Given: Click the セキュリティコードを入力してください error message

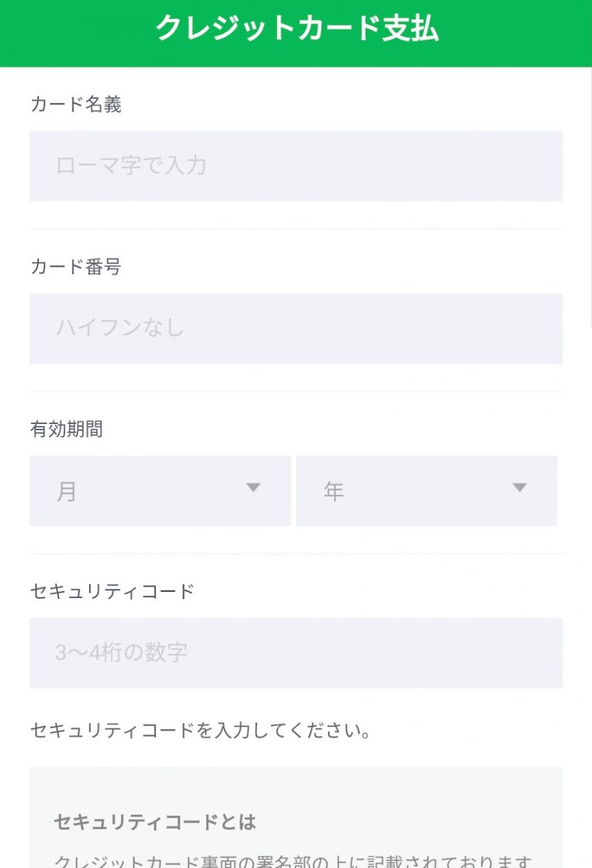Looking at the screenshot, I should click(x=200, y=730).
